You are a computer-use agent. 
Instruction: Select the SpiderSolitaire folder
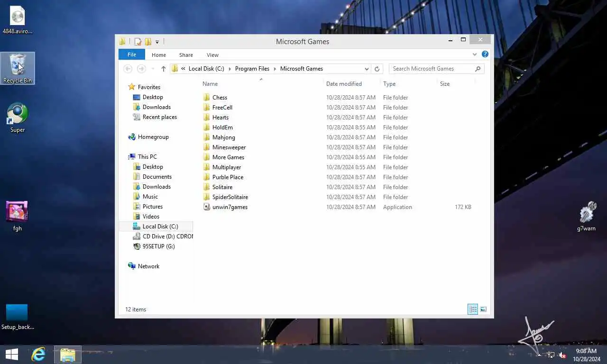(230, 197)
